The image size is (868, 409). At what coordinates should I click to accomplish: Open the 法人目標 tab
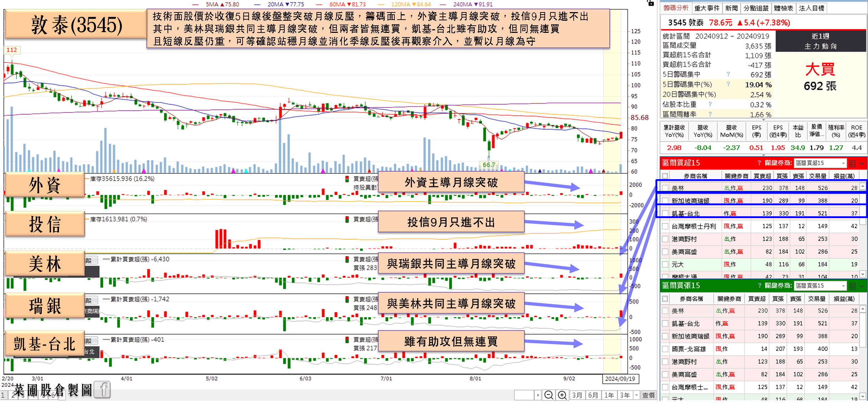tap(811, 8)
